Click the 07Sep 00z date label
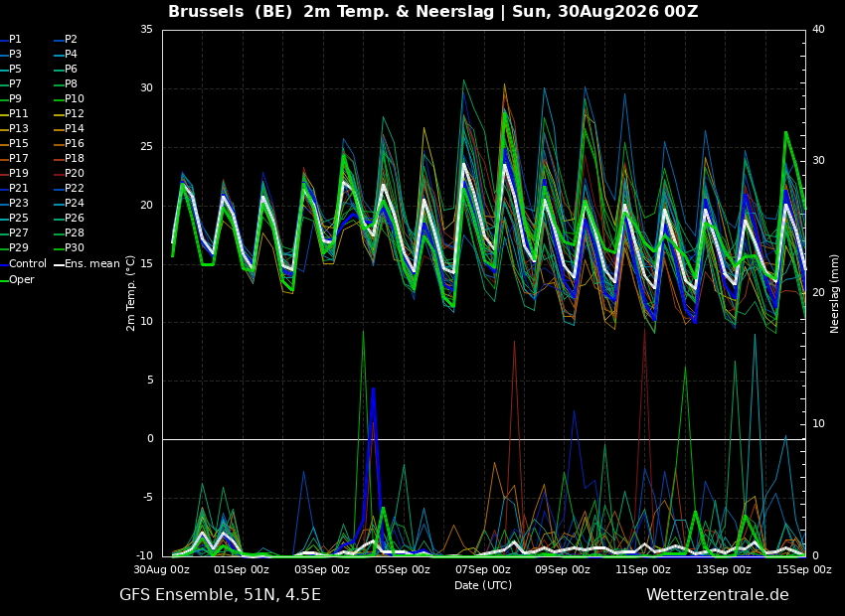This screenshot has width=845, height=616. [x=483, y=569]
